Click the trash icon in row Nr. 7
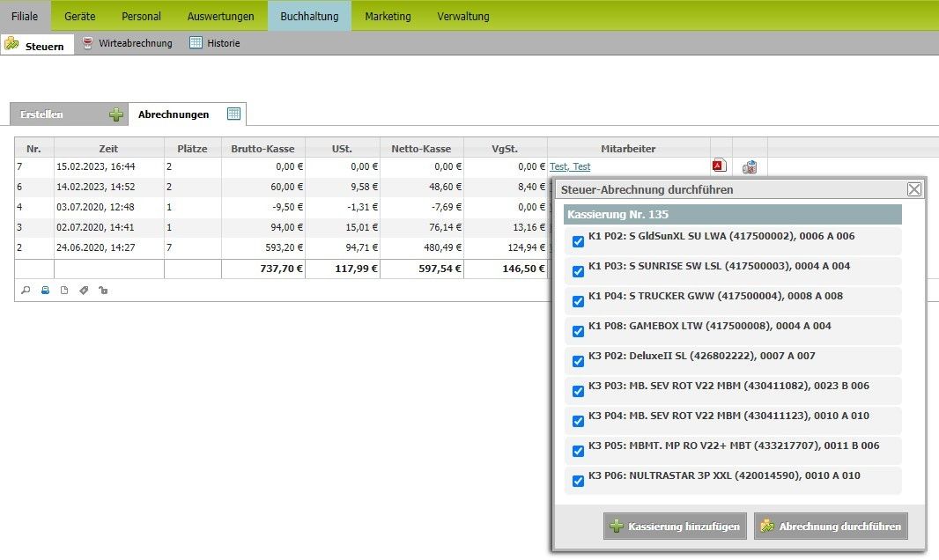The image size is (939, 560). tap(749, 167)
